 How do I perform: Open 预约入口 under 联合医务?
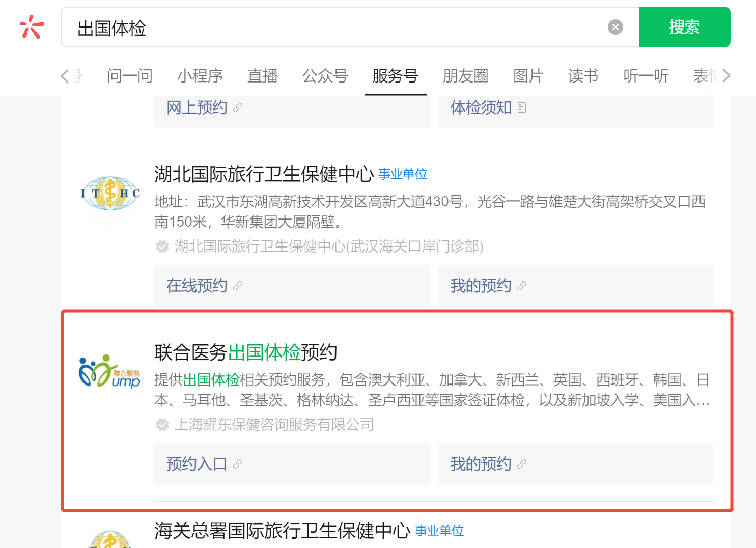pyautogui.click(x=292, y=464)
